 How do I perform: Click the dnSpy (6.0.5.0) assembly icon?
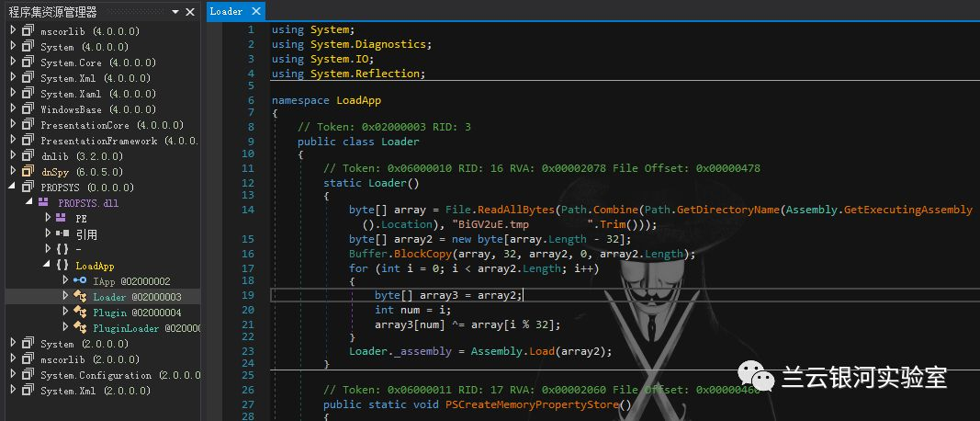pyautogui.click(x=28, y=171)
